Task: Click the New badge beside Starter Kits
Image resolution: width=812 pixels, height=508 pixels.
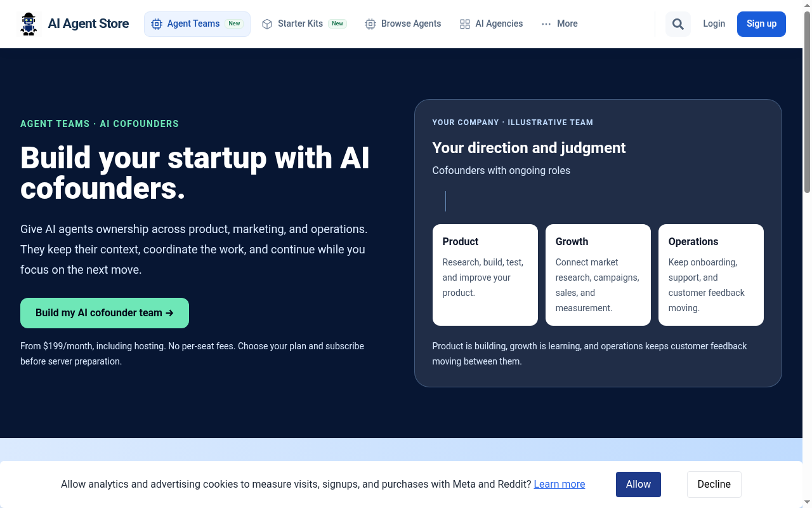Action: 337,23
